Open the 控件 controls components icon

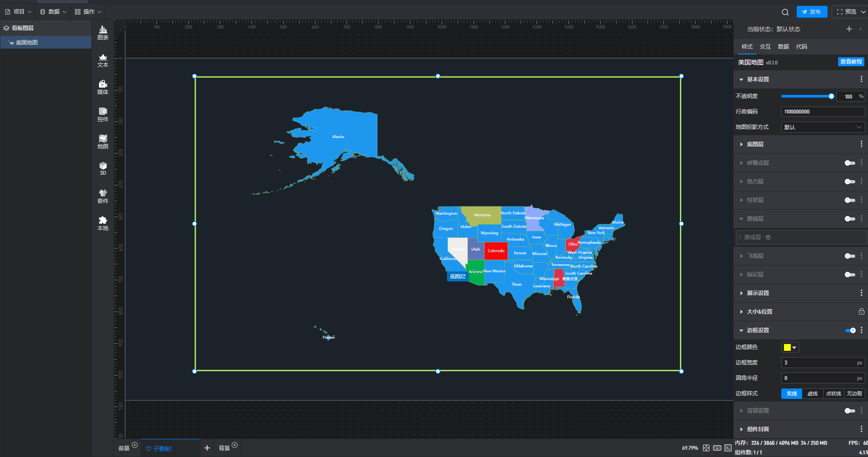103,114
